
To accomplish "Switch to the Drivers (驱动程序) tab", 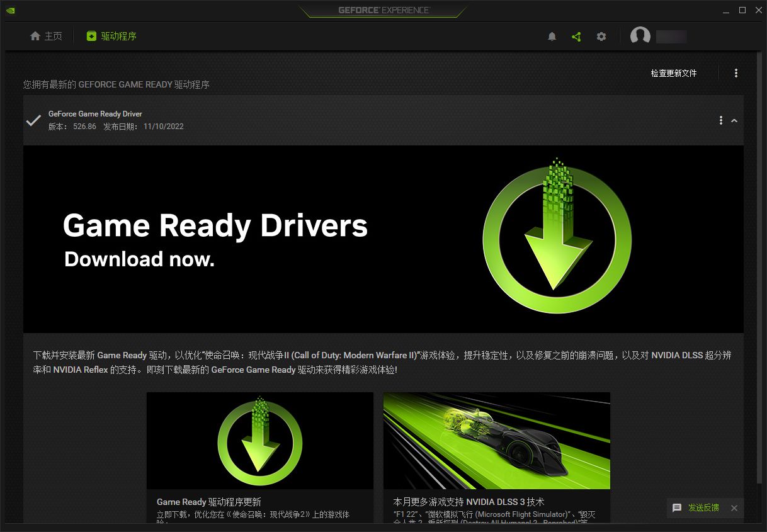I will click(x=111, y=37).
